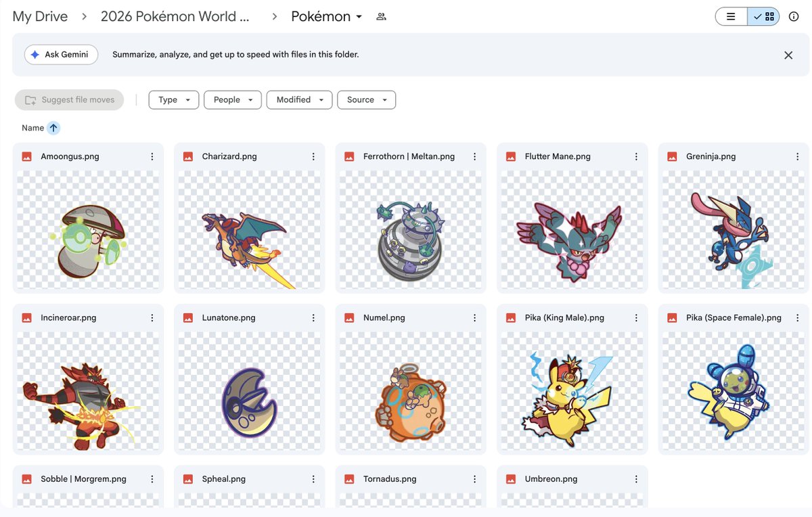This screenshot has width=812, height=517.
Task: Open the Tornadus.png more actions menu
Action: point(474,478)
